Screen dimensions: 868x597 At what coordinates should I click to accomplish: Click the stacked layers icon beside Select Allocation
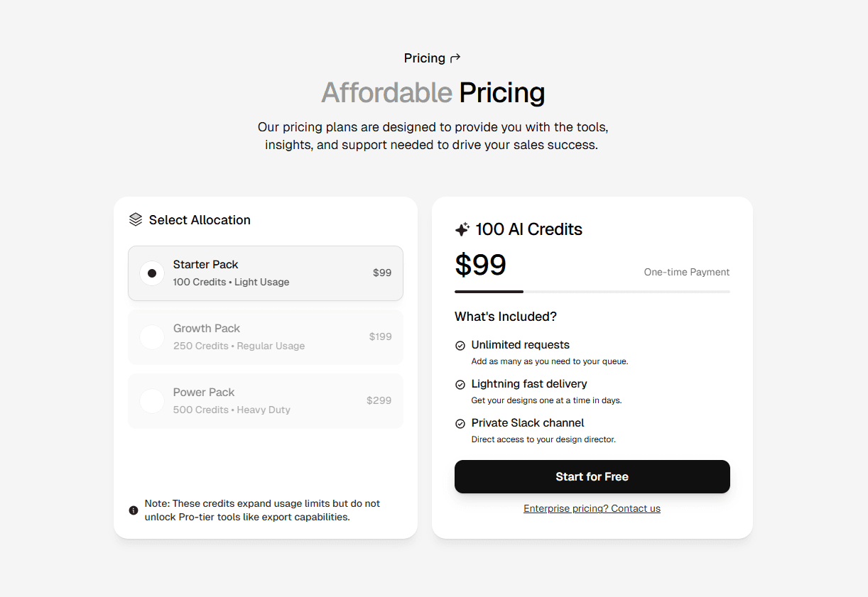click(135, 219)
